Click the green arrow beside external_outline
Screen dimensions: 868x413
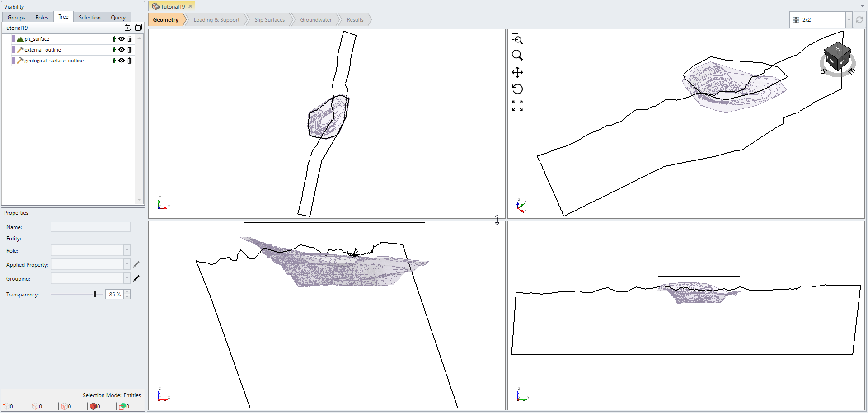114,50
